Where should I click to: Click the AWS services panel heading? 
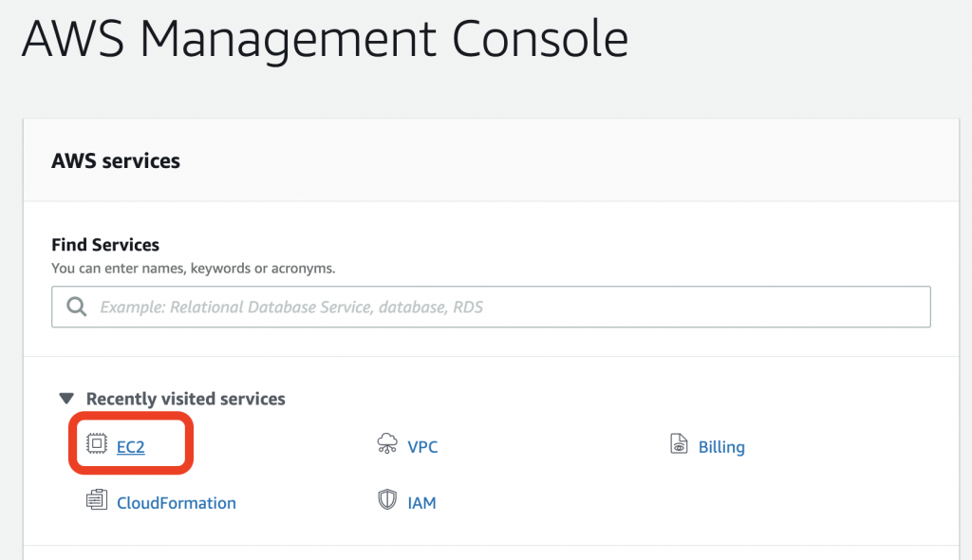coord(116,160)
